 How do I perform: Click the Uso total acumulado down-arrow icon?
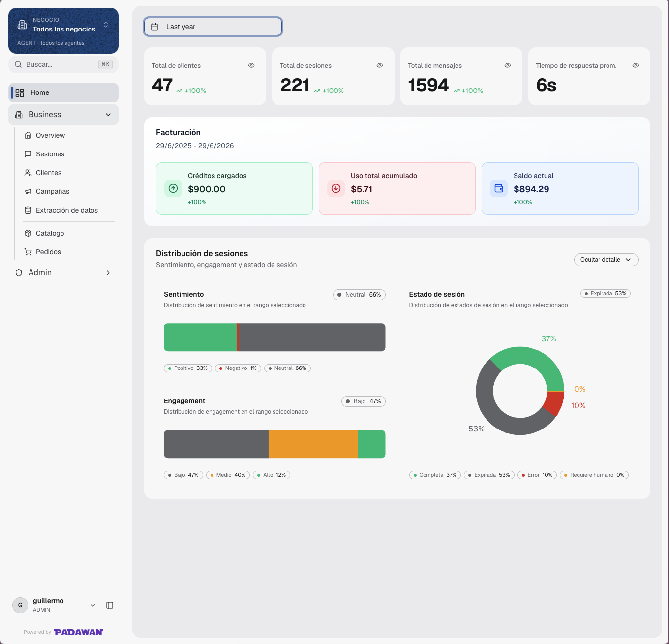tap(336, 188)
